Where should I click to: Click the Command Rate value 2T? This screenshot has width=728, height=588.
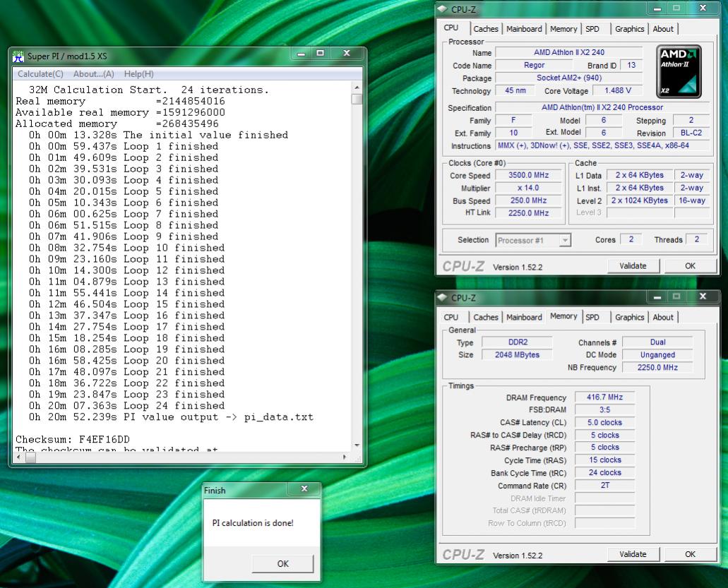tap(604, 485)
